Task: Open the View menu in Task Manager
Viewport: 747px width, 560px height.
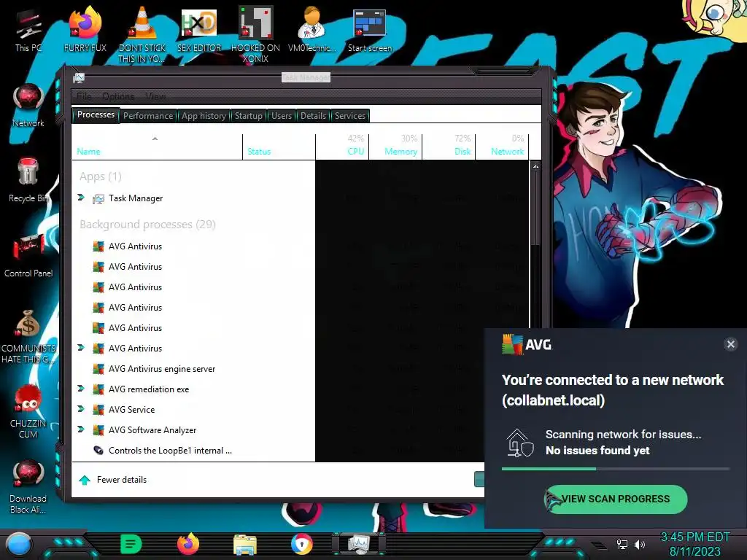Action: [156, 96]
